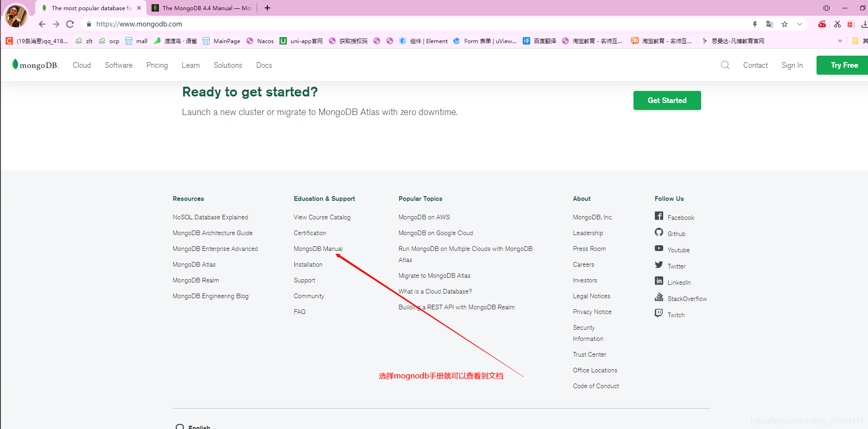This screenshot has height=429, width=868.
Task: Click the green Get Started button
Action: (667, 100)
